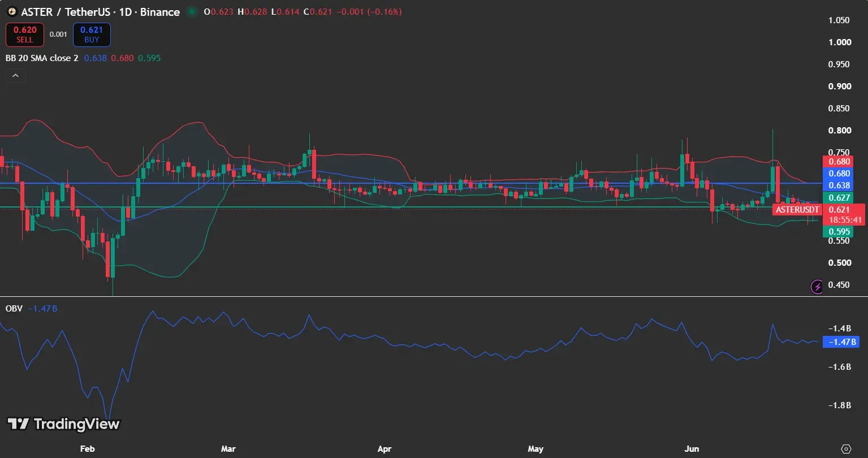Collapse the indicator legend with the chevron
Screen dimensions: 868x458
pyautogui.click(x=15, y=76)
